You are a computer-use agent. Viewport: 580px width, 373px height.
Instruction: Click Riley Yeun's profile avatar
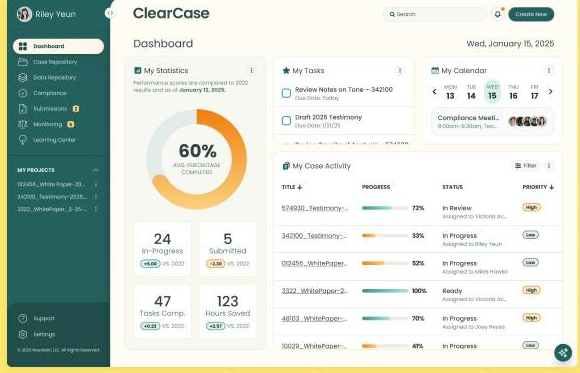point(24,14)
